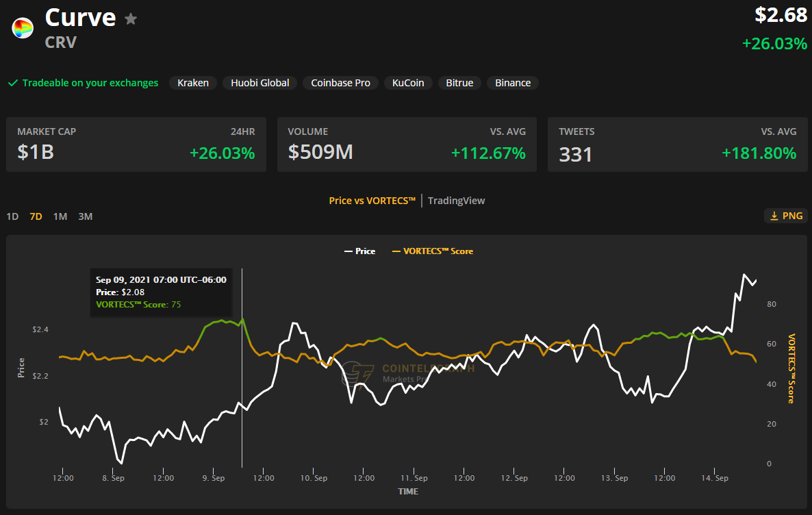Image resolution: width=812 pixels, height=515 pixels.
Task: Click the Curve rainbow logo icon
Action: point(23,28)
